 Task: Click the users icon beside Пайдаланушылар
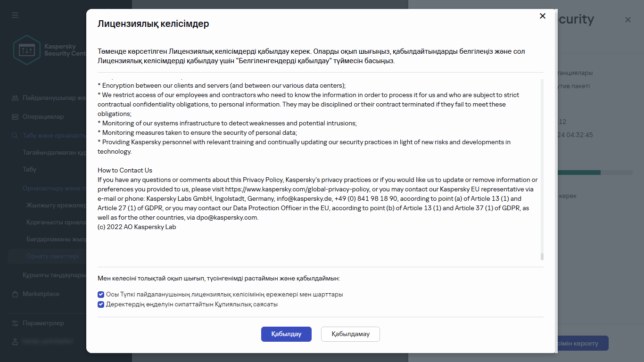click(x=15, y=98)
